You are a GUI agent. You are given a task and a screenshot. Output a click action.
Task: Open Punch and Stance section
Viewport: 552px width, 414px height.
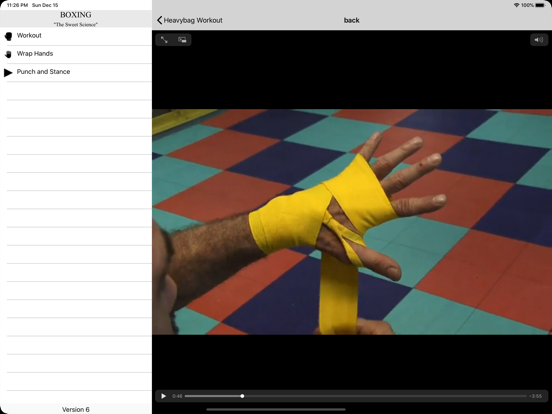coord(76,72)
